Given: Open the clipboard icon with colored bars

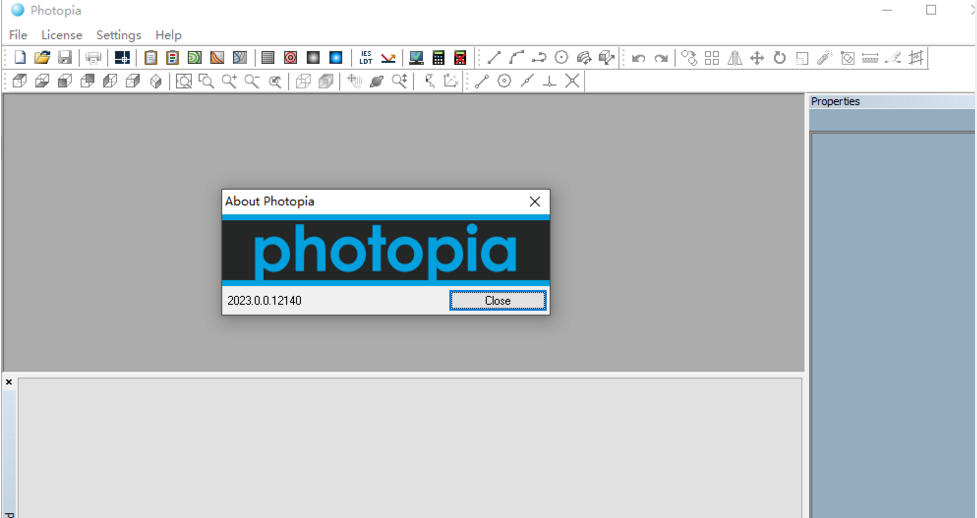Looking at the screenshot, I should (173, 58).
